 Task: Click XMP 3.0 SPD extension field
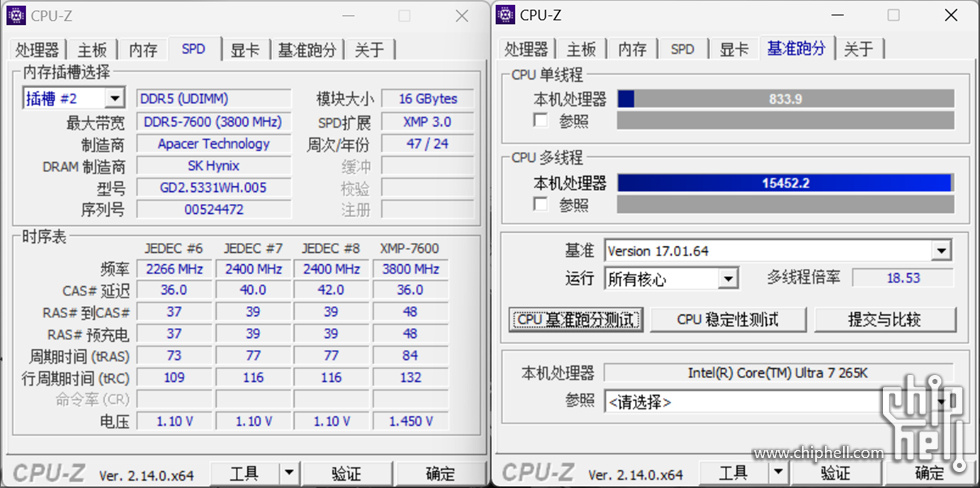(x=428, y=122)
